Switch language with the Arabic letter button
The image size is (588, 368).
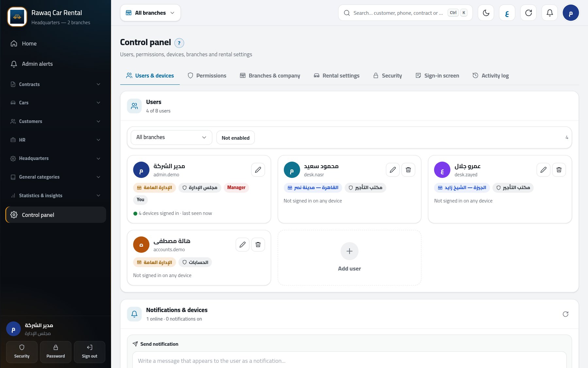click(507, 13)
